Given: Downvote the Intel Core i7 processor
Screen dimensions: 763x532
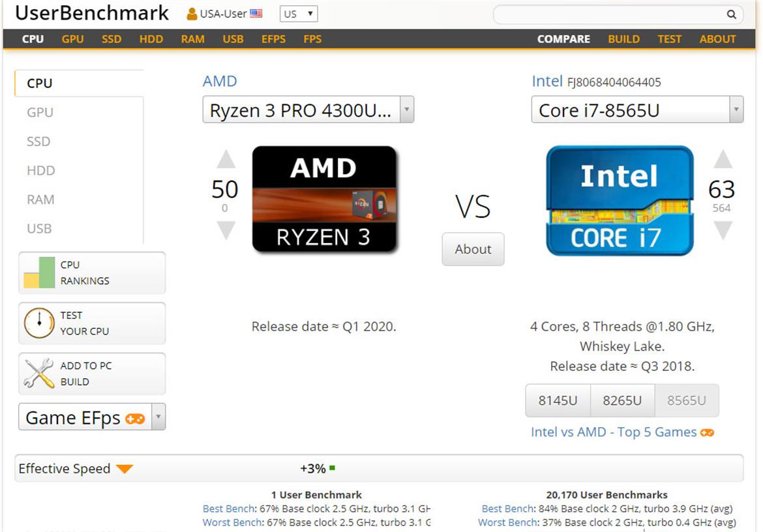Looking at the screenshot, I should [723, 230].
